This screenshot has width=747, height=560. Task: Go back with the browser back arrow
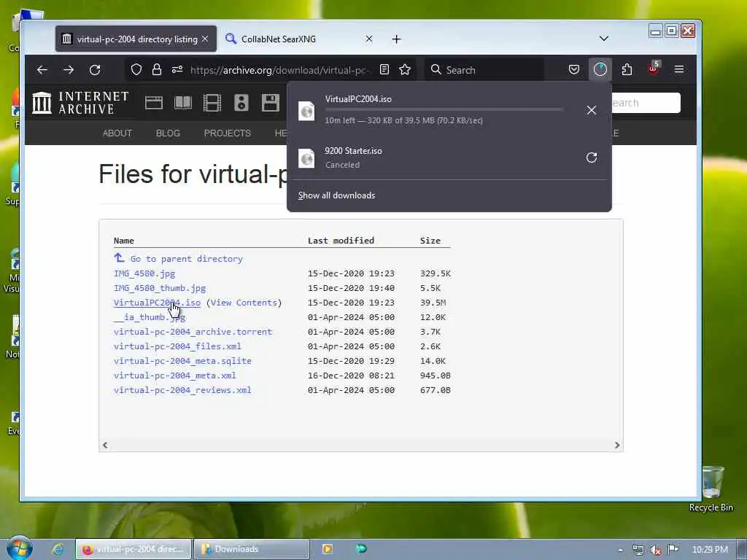[42, 70]
